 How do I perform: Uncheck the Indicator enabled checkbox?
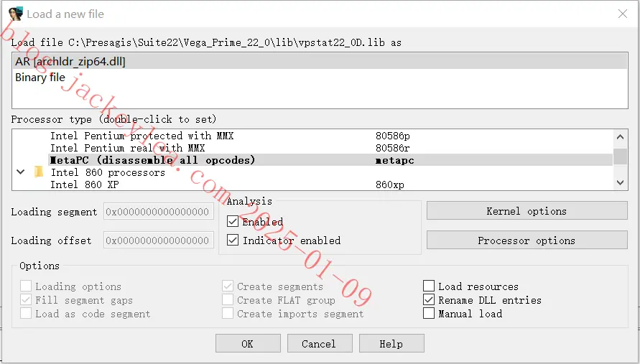[x=233, y=240]
